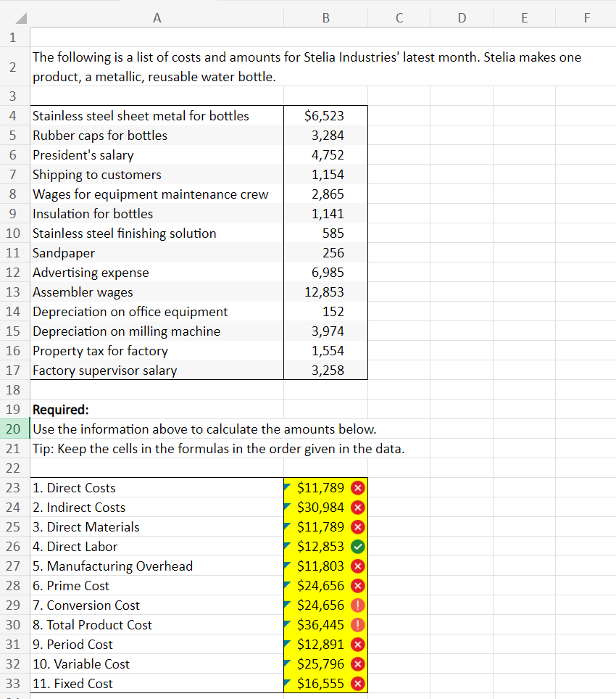Viewport: 616px width, 699px height.
Task: Select column E header
Action: 524,18
